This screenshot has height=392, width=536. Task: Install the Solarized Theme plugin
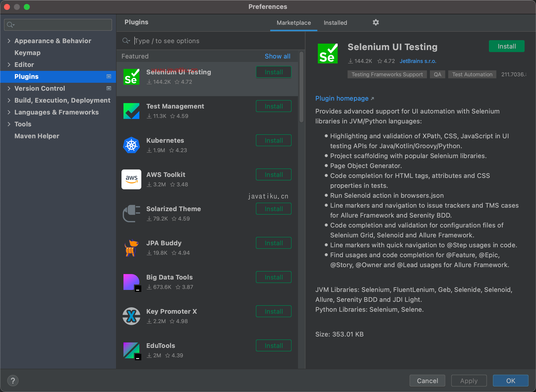pos(274,209)
